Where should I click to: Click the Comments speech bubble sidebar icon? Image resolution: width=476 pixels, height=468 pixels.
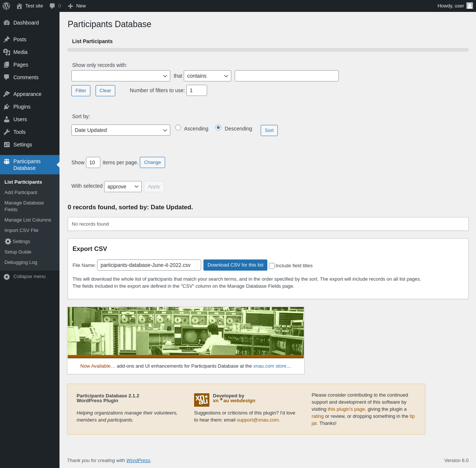[x=7, y=77]
